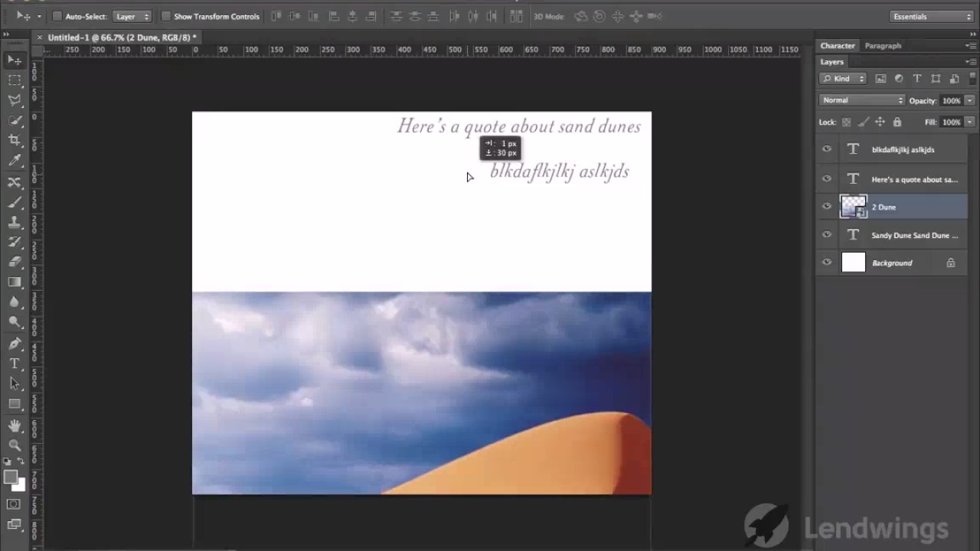Click the foreground color swatch
Screen dimensions: 980x551
point(11,478)
